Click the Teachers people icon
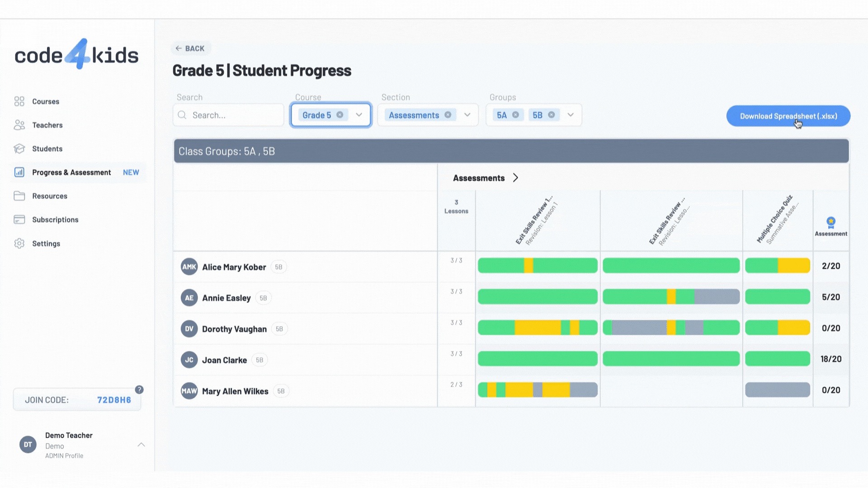The image size is (868, 488). tap(19, 125)
